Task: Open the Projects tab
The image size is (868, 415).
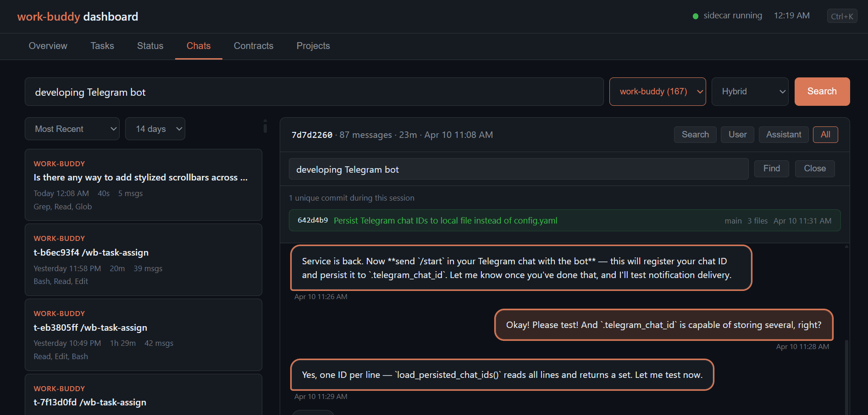Action: point(313,46)
